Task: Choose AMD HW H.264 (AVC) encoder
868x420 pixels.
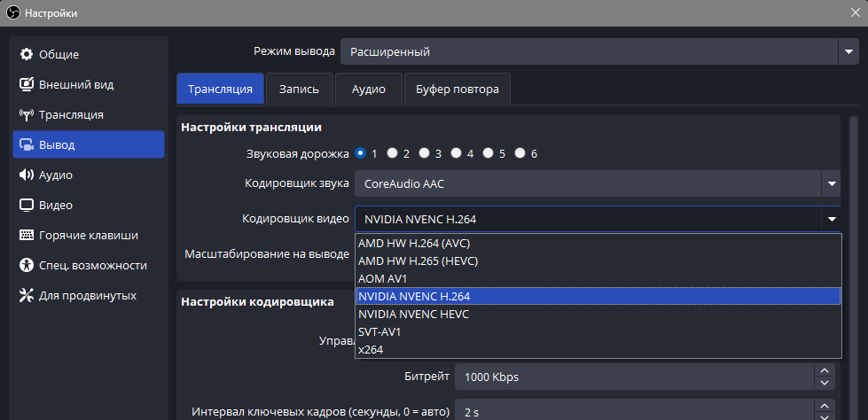Action: point(598,243)
